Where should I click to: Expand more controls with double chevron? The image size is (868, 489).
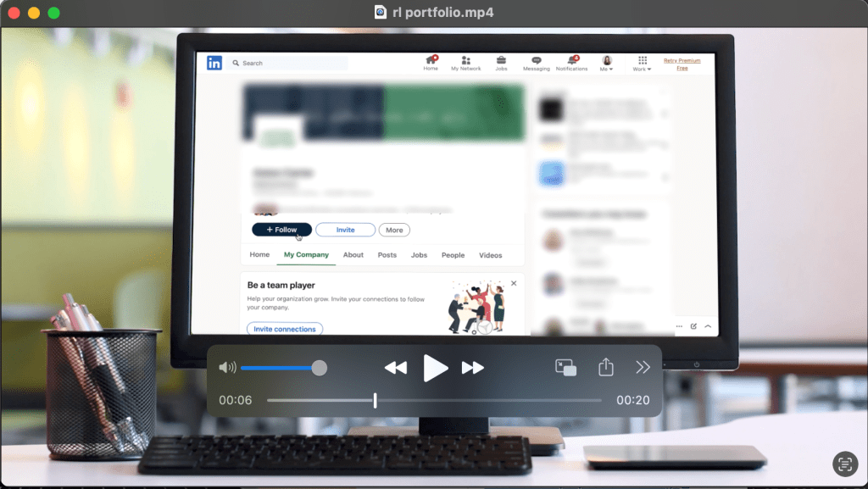pos(643,367)
